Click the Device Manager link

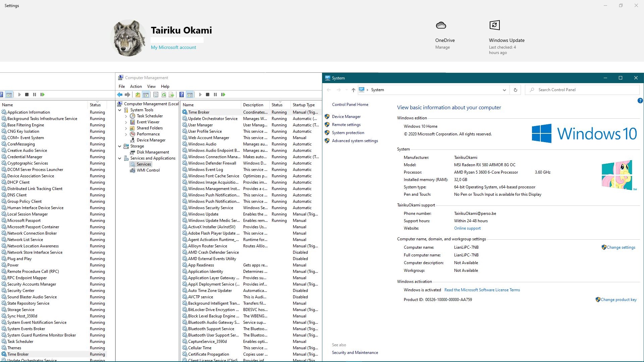346,117
